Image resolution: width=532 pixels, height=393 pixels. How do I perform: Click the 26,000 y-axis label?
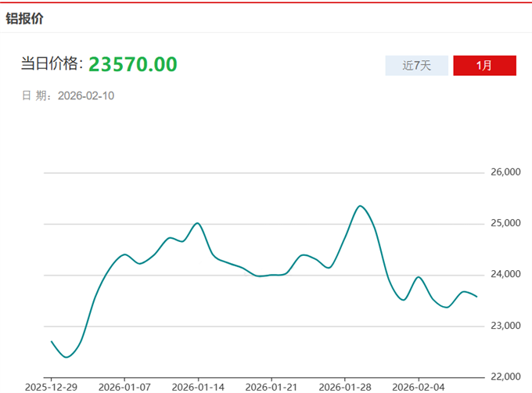point(503,172)
